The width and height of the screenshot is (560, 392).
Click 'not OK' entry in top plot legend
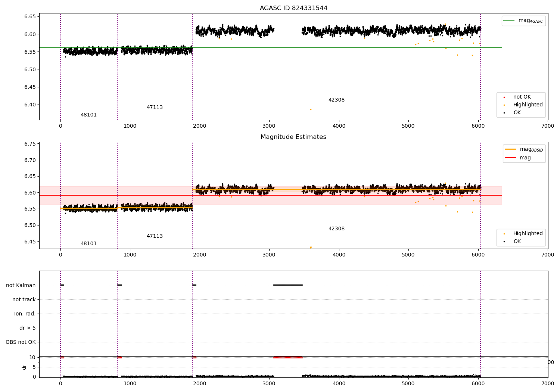pyautogui.click(x=522, y=97)
